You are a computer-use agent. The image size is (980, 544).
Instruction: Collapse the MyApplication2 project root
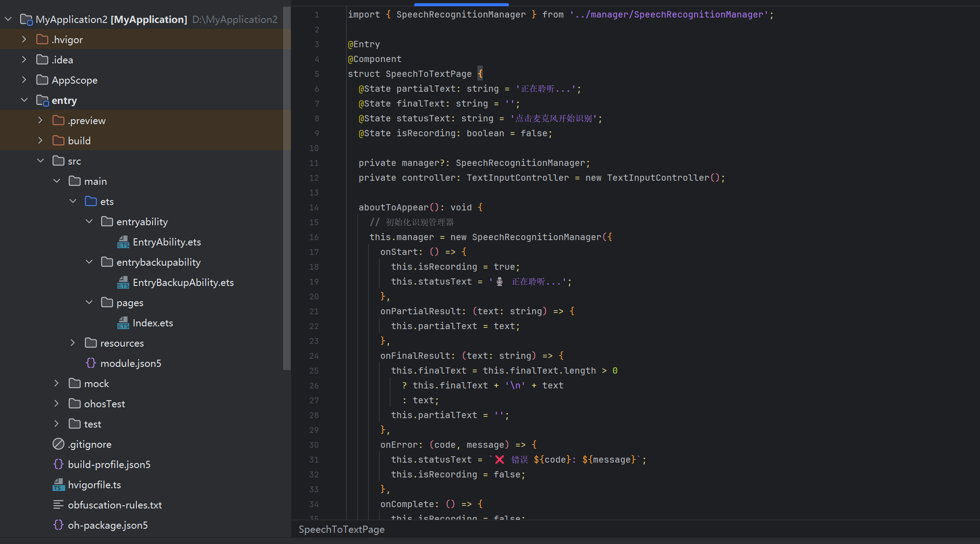[x=8, y=19]
